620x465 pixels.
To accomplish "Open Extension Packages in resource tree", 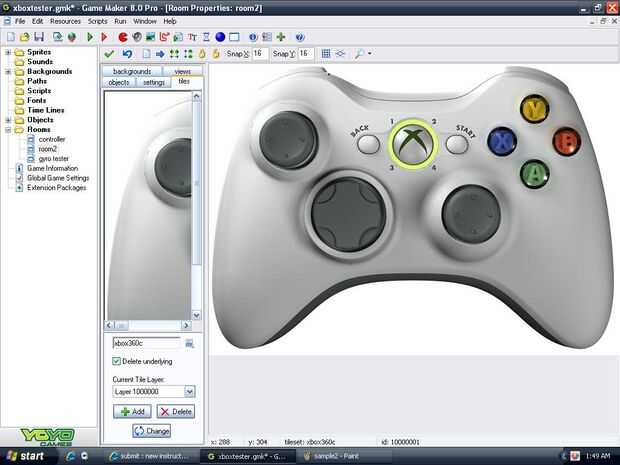I will 57,187.
